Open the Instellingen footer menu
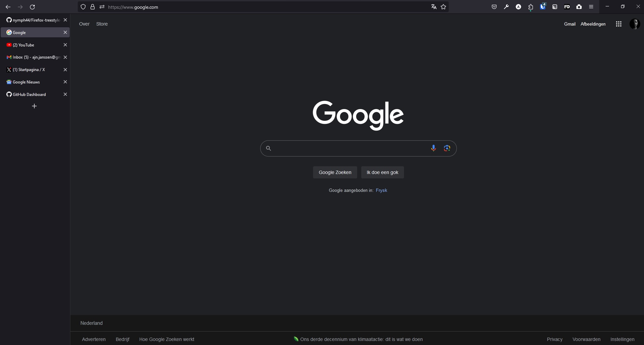 pyautogui.click(x=622, y=339)
